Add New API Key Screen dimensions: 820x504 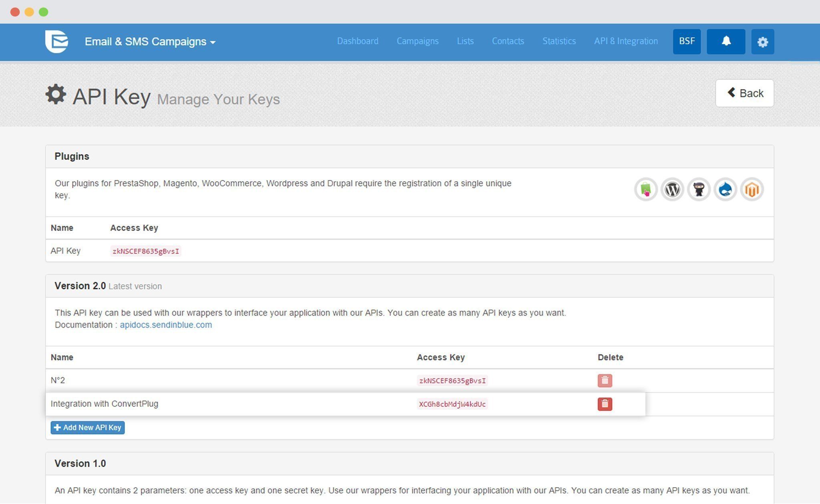click(88, 428)
